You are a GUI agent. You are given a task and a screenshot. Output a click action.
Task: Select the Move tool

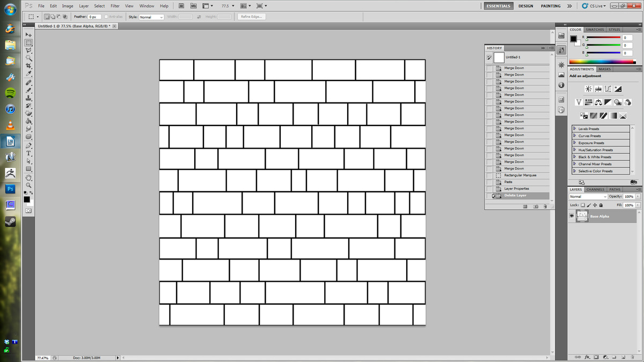coord(29,35)
